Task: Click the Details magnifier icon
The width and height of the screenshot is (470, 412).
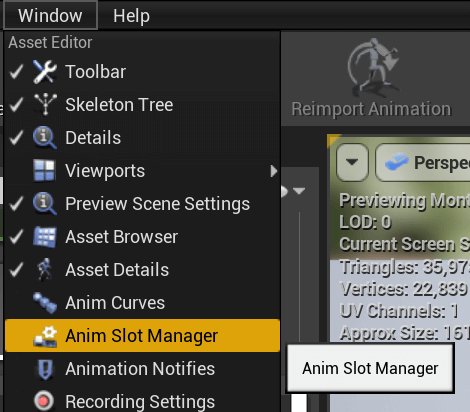Action: [x=45, y=137]
